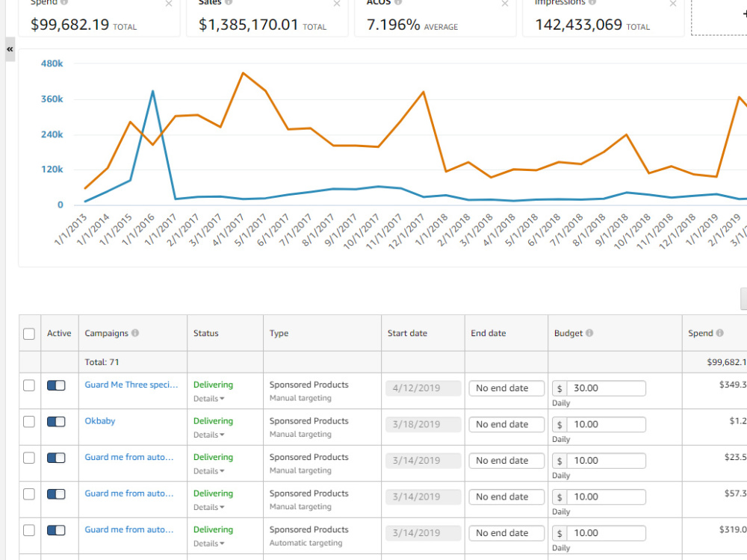Image resolution: width=747 pixels, height=560 pixels.
Task: Set end date for Okbaby campaign
Action: pos(506,424)
